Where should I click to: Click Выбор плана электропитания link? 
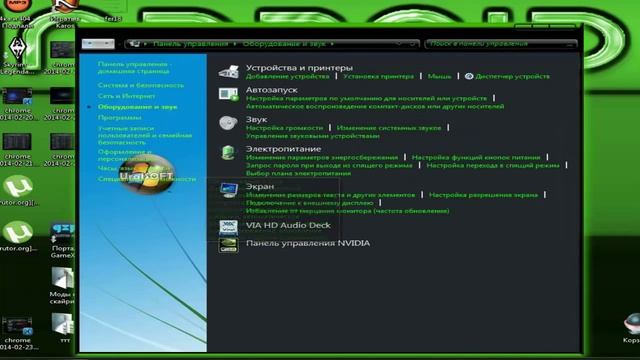click(x=298, y=173)
